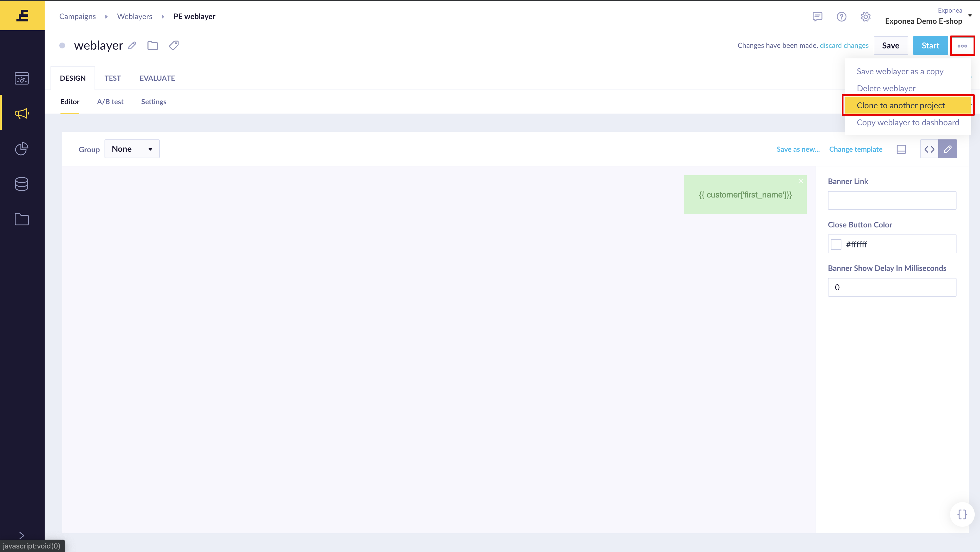Open the Campaigns megaphone sidebar icon
Viewport: 980px width, 552px height.
(x=22, y=113)
